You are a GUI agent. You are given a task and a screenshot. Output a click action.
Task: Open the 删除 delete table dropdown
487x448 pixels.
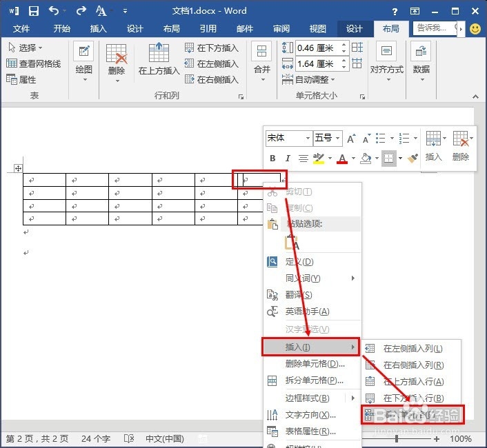point(117,63)
